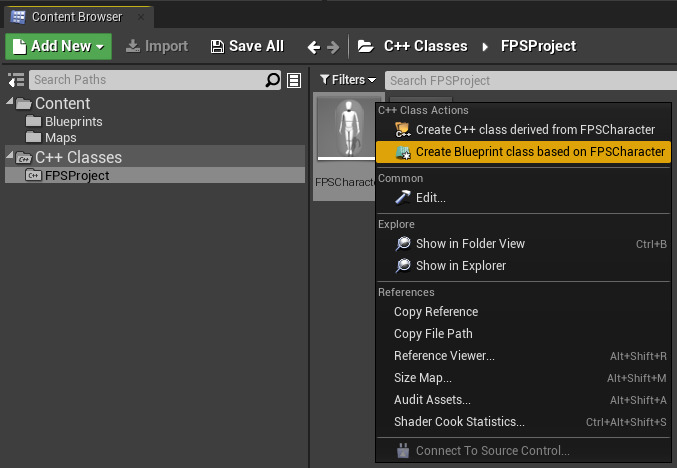Screen dimensions: 677x468
Task: Go forward in folder history
Action: [333, 47]
